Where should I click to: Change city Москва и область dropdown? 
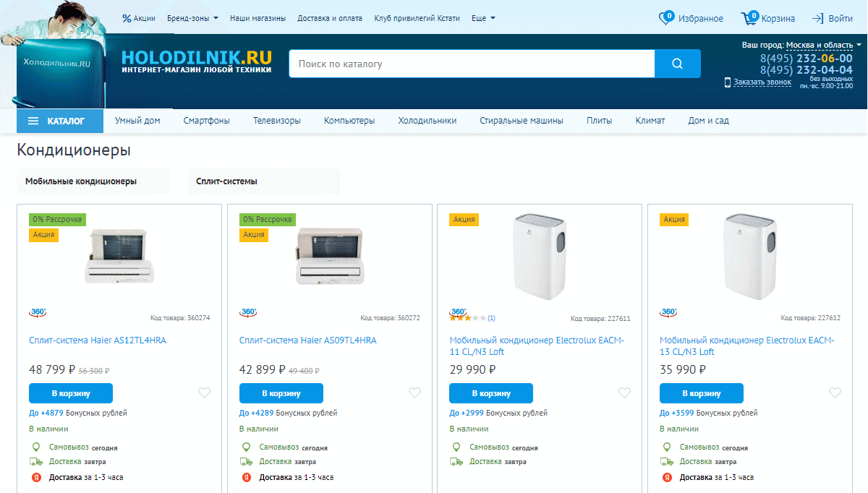pyautogui.click(x=824, y=45)
